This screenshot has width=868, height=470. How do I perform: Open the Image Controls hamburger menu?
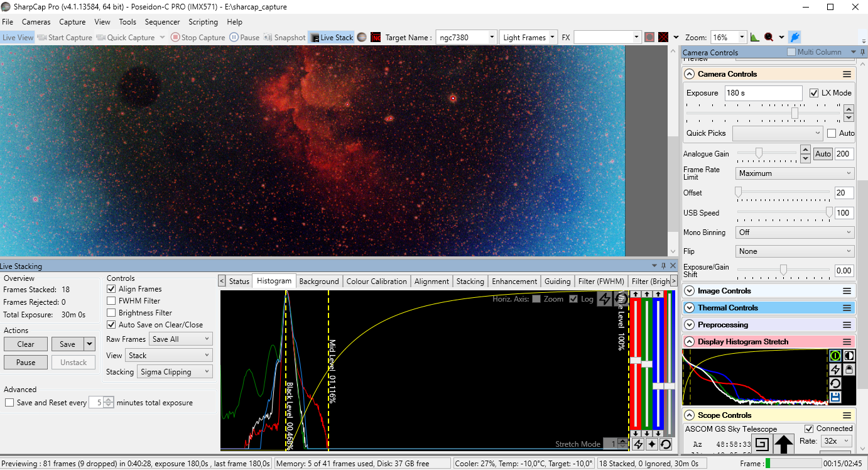tap(847, 291)
